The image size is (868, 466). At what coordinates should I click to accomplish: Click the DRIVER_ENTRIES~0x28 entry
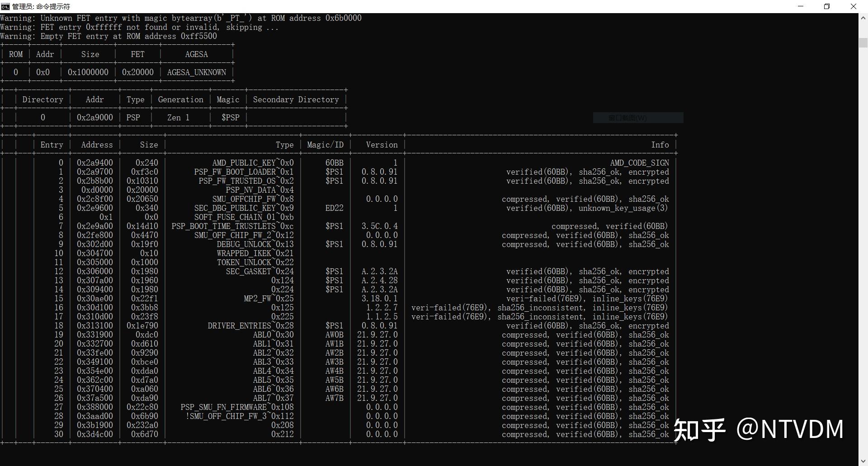[x=250, y=325]
